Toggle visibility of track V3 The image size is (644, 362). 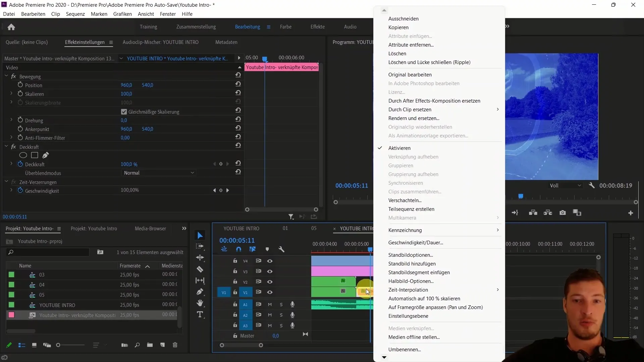click(x=270, y=271)
